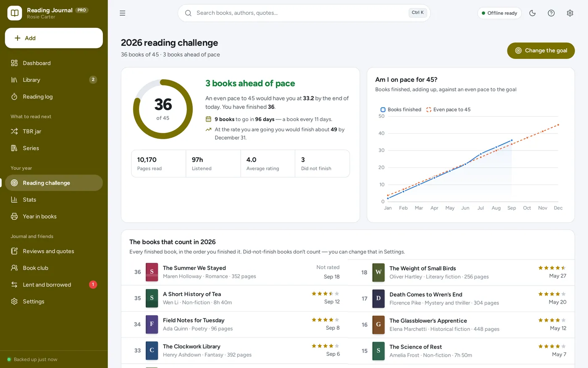The width and height of the screenshot is (588, 368).
Task: Click the Series sidebar icon
Action: 14,148
